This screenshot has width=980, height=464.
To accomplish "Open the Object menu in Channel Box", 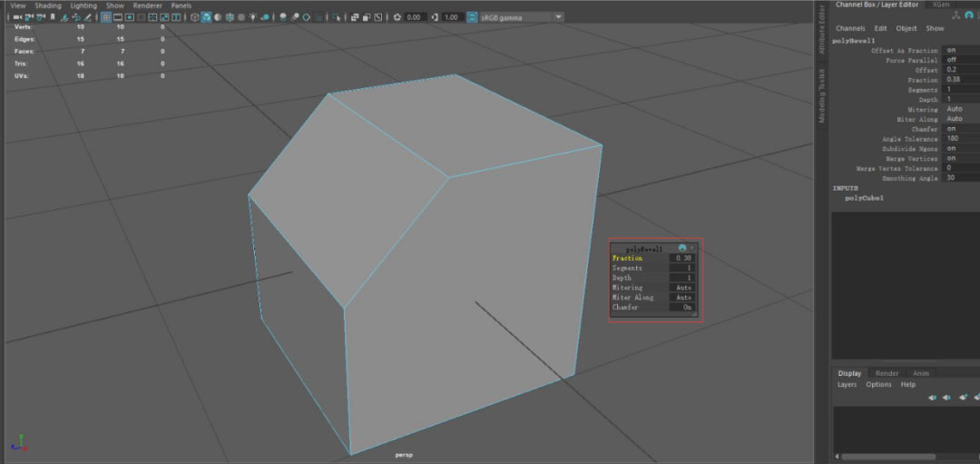I will point(906,28).
